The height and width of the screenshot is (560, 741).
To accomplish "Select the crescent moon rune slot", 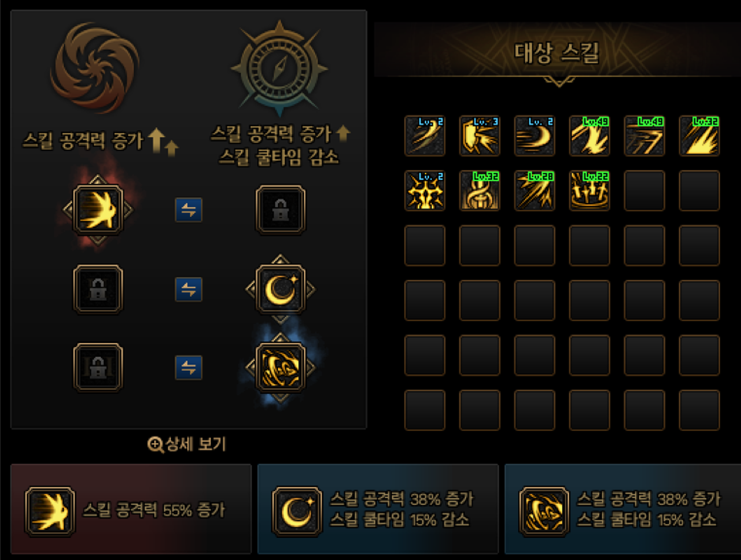I will pyautogui.click(x=280, y=289).
